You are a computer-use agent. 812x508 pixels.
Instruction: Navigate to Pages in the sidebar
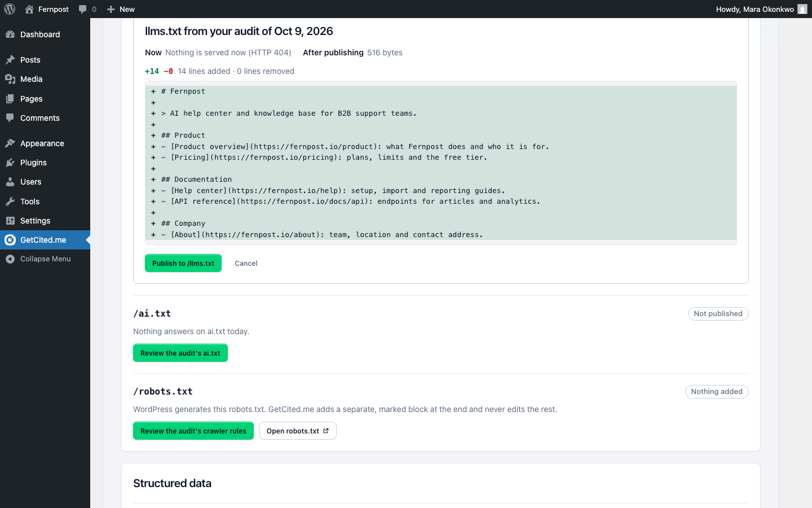click(x=45, y=99)
